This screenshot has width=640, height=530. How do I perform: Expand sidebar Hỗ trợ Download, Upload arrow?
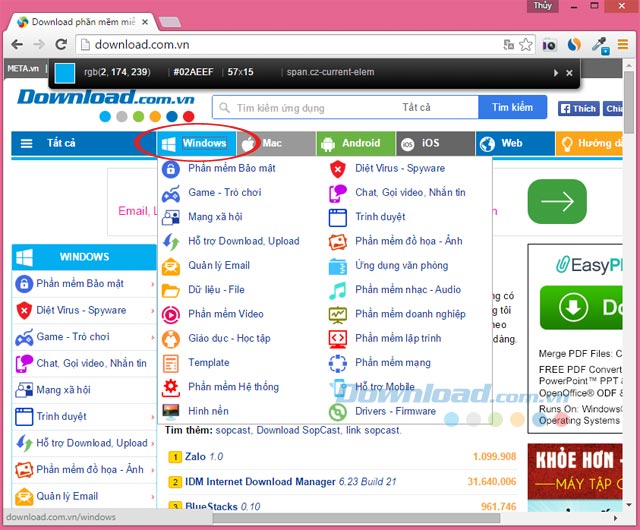pyautogui.click(x=153, y=443)
